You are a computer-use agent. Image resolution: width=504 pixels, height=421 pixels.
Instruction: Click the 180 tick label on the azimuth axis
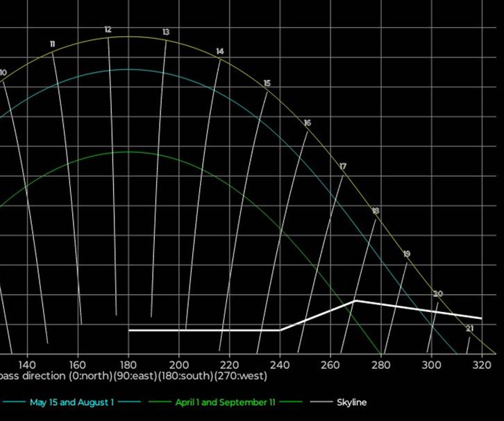(128, 364)
